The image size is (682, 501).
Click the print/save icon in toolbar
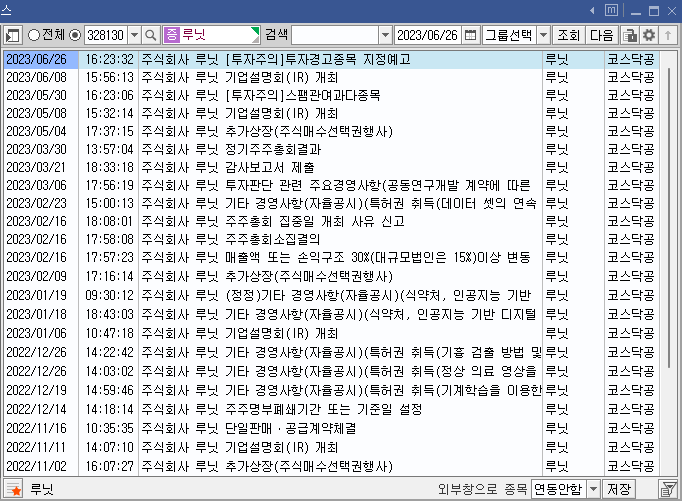click(629, 35)
